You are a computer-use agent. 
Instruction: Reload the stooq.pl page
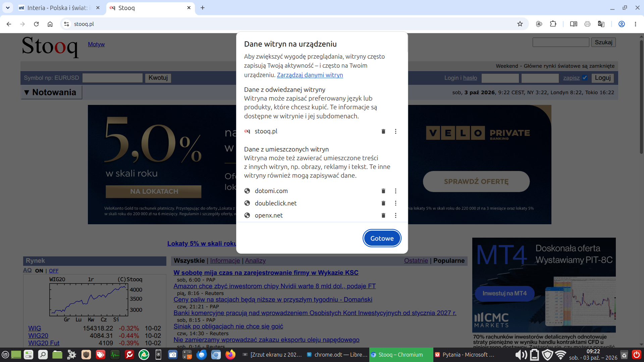36,24
